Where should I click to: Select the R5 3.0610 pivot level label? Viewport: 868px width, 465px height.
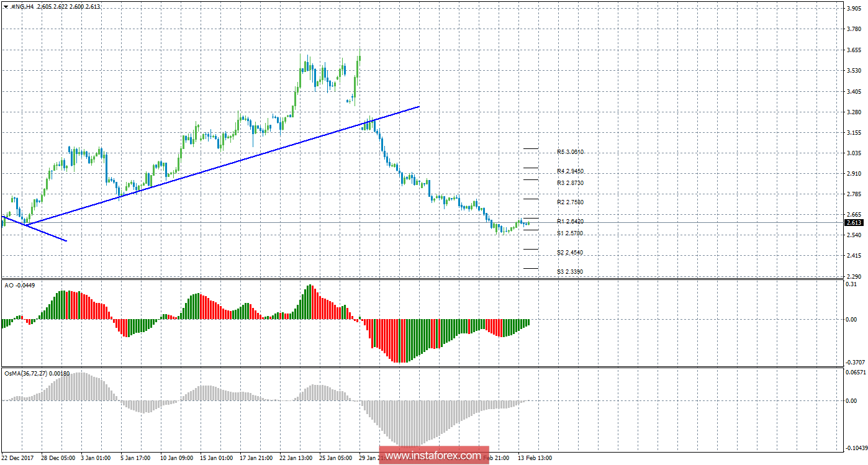point(570,151)
